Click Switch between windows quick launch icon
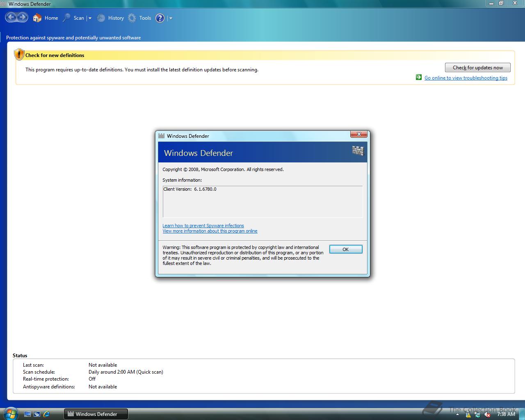Screen dimensions: 525x420 (x=37, y=414)
